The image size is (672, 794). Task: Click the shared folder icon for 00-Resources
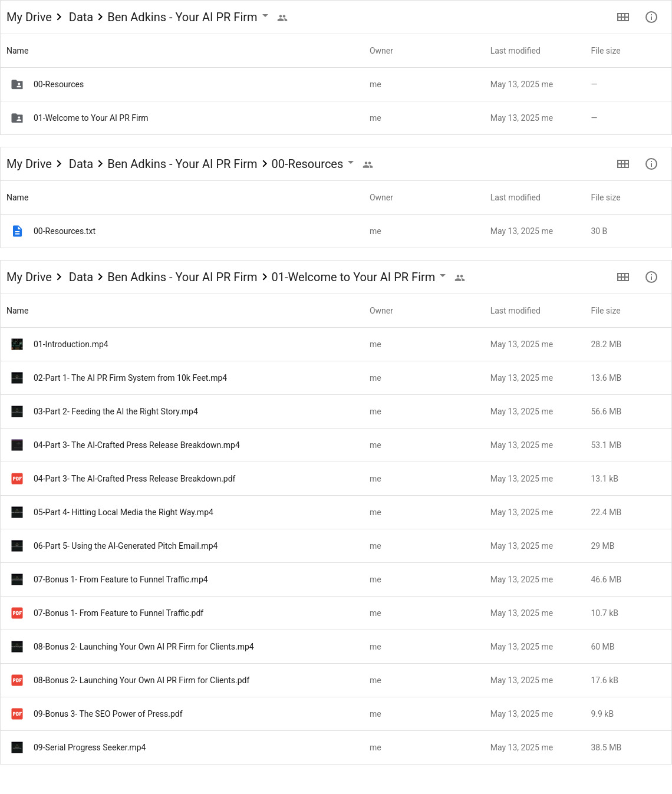coord(17,84)
